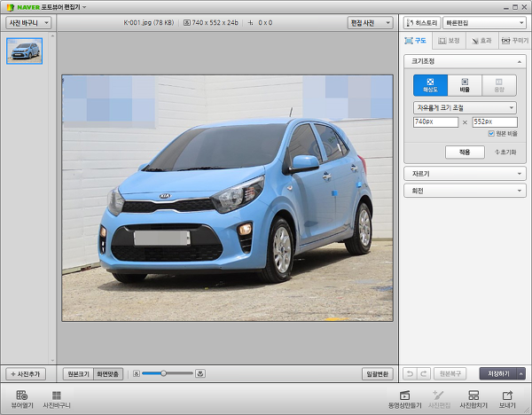532x415 pixels.
Task: Toggle the 원본 비율 checkbox
Action: click(491, 133)
